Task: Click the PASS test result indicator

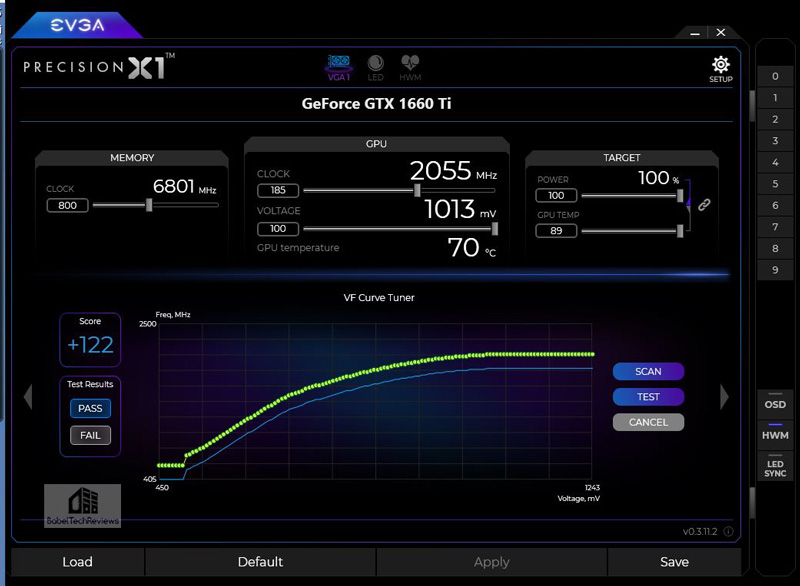Action: point(90,409)
